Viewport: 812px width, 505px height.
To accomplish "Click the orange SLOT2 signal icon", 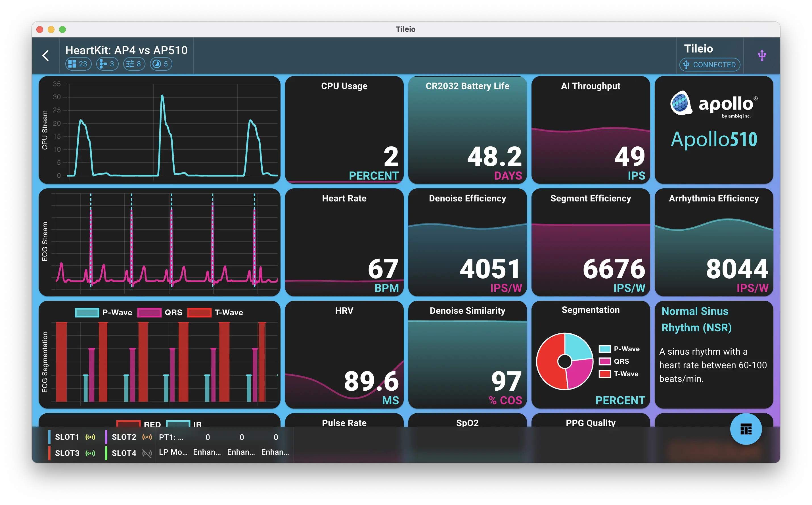I will tap(147, 437).
